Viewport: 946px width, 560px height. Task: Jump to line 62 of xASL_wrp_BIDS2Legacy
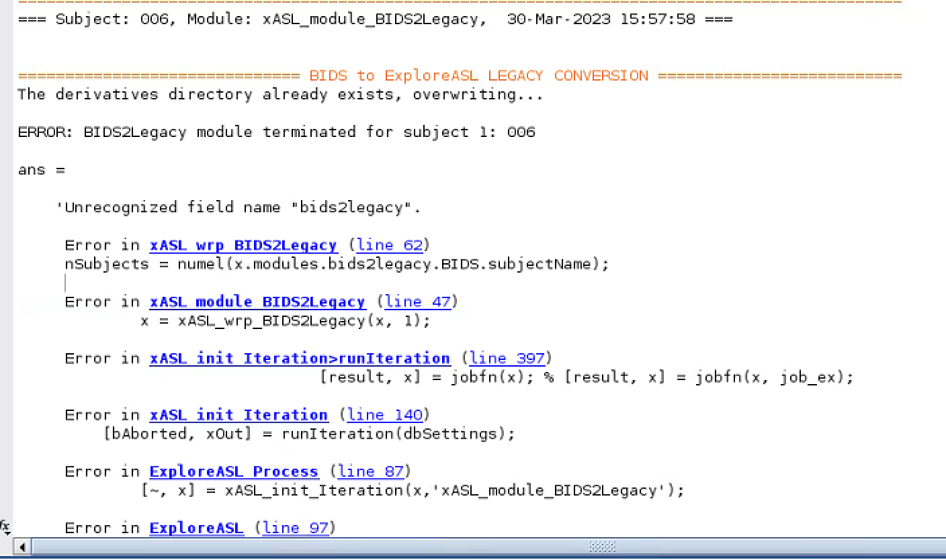pyautogui.click(x=390, y=245)
